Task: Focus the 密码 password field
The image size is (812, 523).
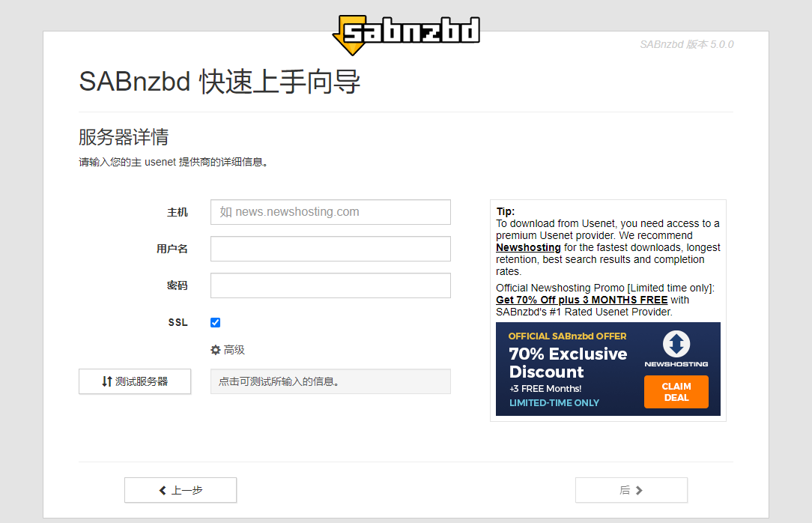Action: 330,285
